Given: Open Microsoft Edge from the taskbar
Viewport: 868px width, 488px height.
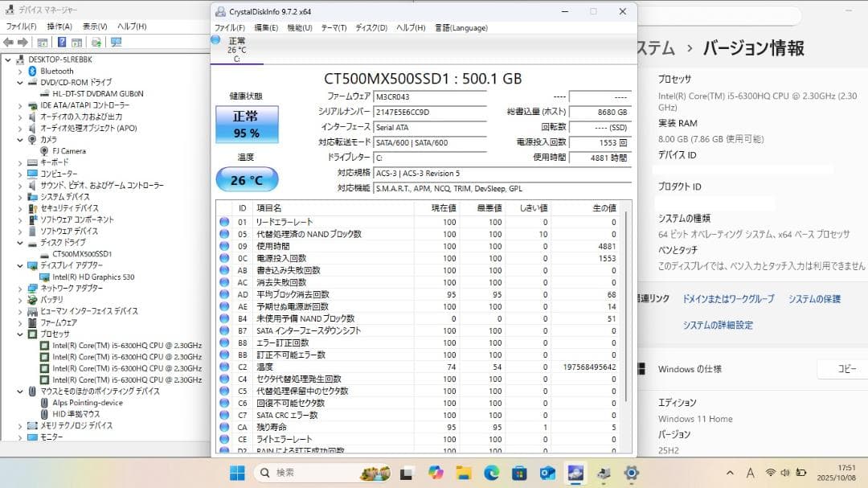Looking at the screenshot, I should coord(490,473).
